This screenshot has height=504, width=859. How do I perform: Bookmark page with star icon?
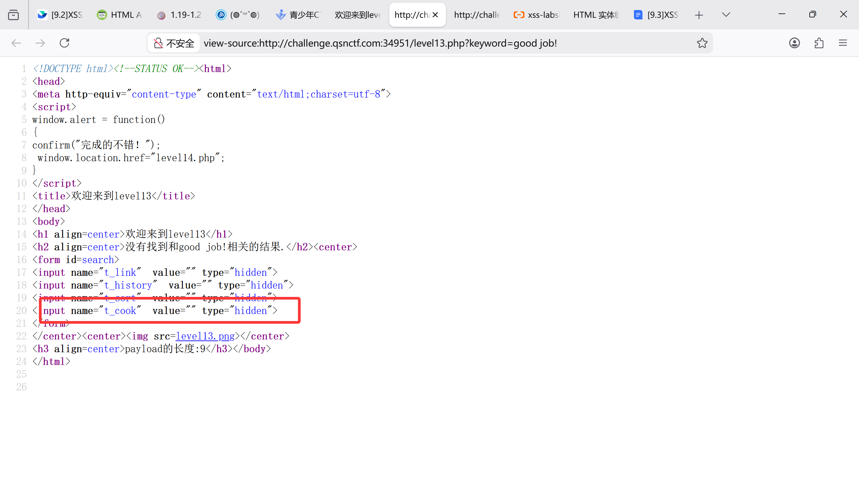tap(702, 43)
